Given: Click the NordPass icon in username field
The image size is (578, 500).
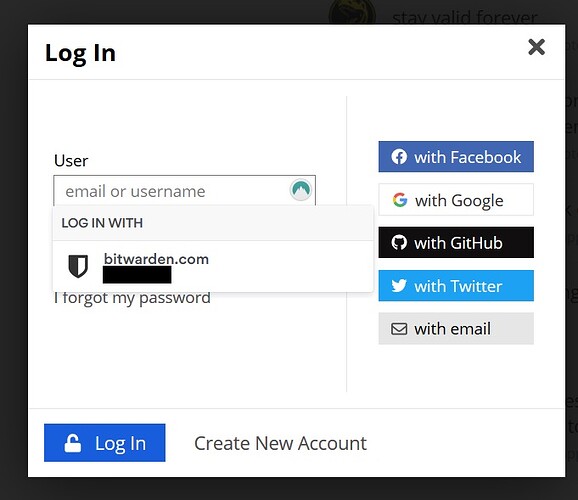Looking at the screenshot, I should (x=301, y=190).
